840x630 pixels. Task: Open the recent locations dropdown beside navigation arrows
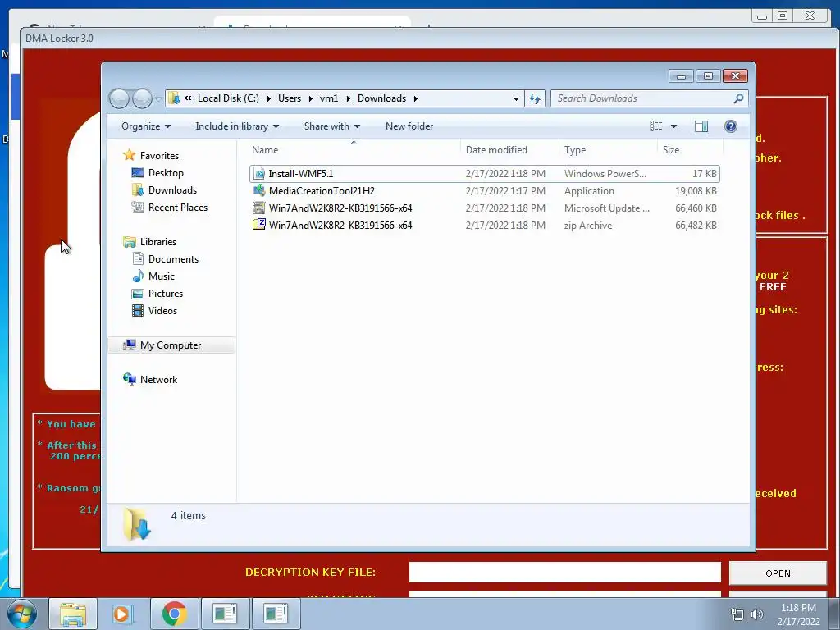[x=158, y=99]
